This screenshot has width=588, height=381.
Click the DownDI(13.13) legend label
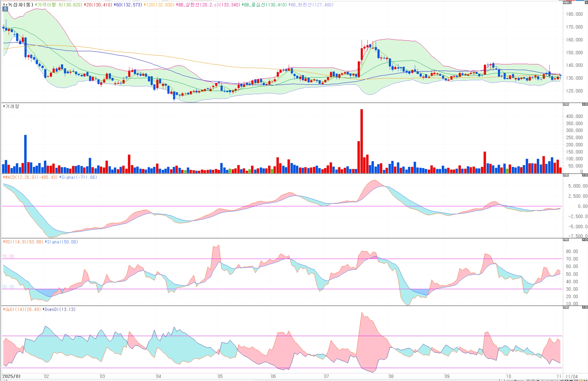point(60,309)
